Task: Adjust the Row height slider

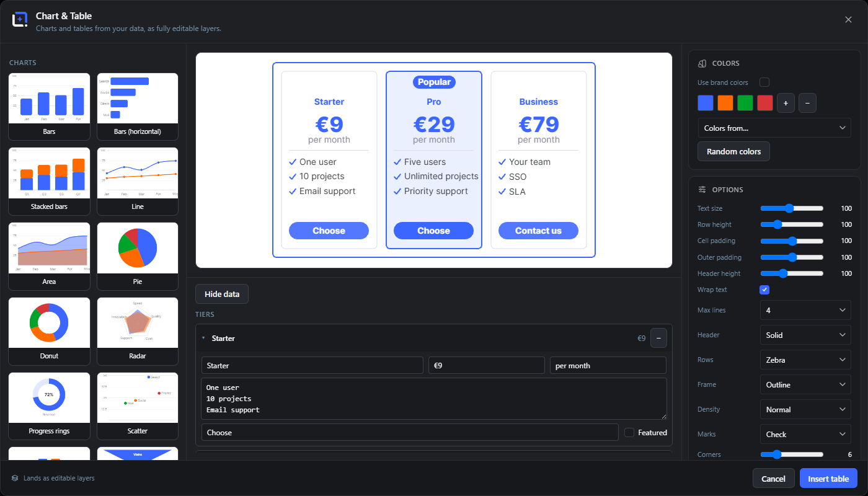Action: pos(792,224)
